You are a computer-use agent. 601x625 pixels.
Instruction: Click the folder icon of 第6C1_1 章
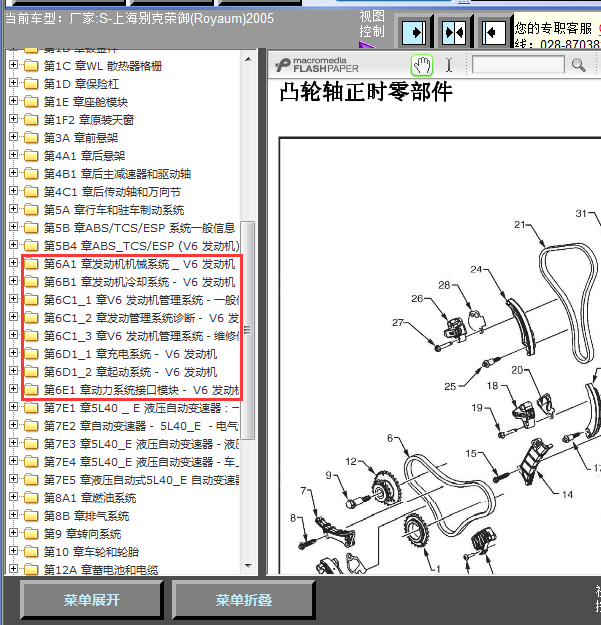[x=31, y=300]
